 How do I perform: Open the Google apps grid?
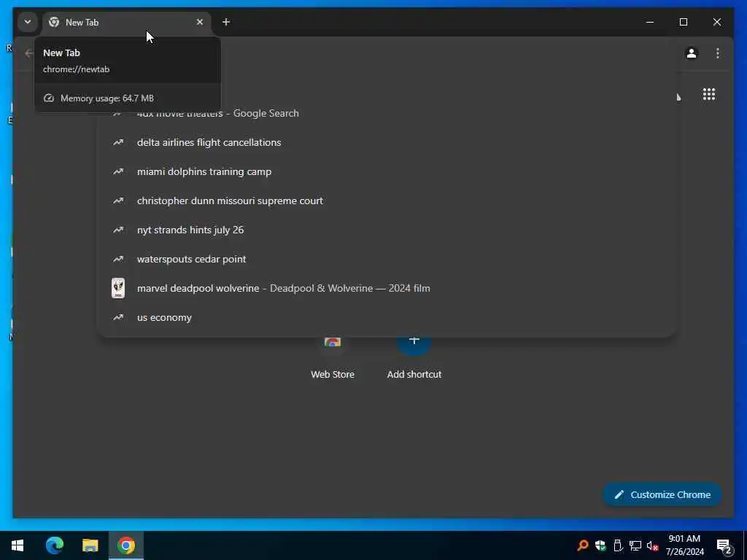(709, 94)
